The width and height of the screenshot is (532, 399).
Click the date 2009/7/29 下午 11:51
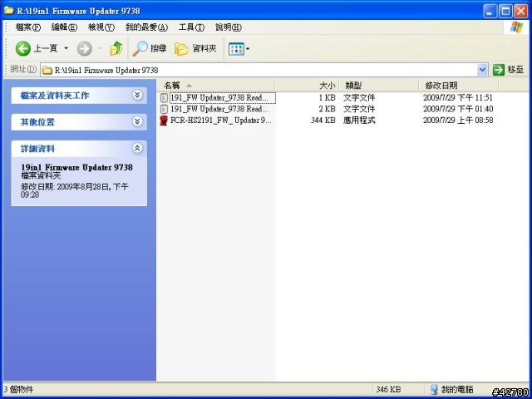point(458,98)
